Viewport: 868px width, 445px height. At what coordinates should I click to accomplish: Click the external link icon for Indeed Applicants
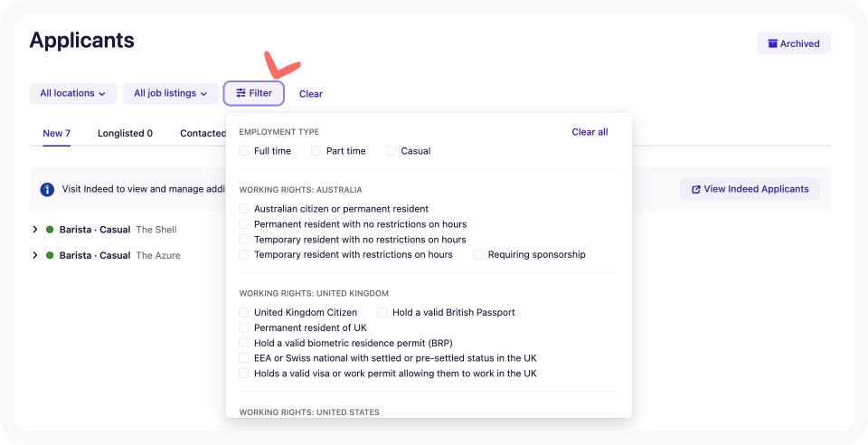coord(696,189)
